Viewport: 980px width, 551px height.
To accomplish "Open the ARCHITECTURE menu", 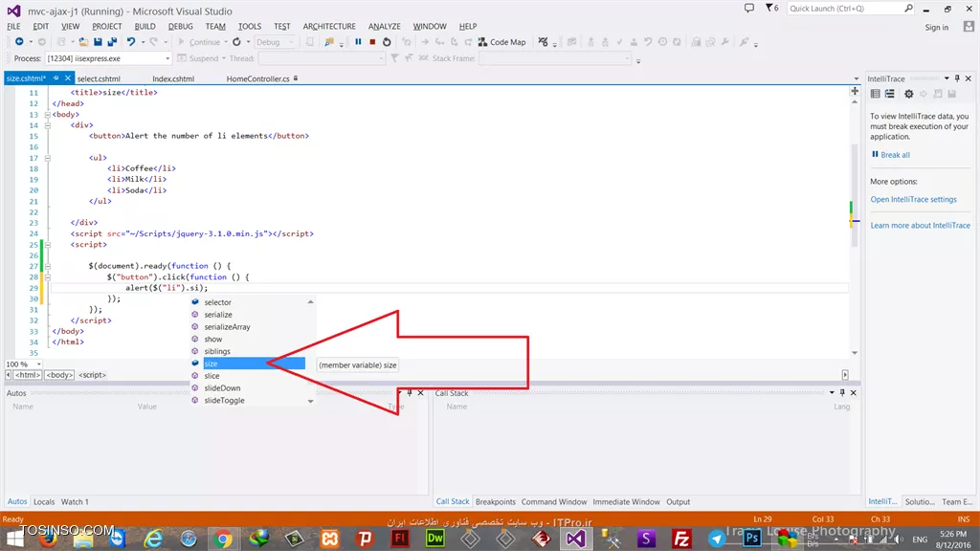I will pyautogui.click(x=329, y=26).
